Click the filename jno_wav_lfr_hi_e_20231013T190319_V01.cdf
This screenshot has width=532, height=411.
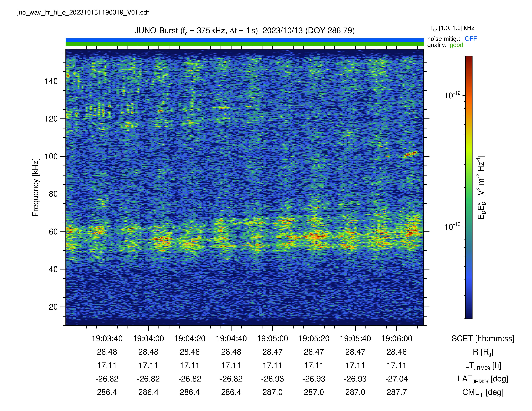[83, 12]
